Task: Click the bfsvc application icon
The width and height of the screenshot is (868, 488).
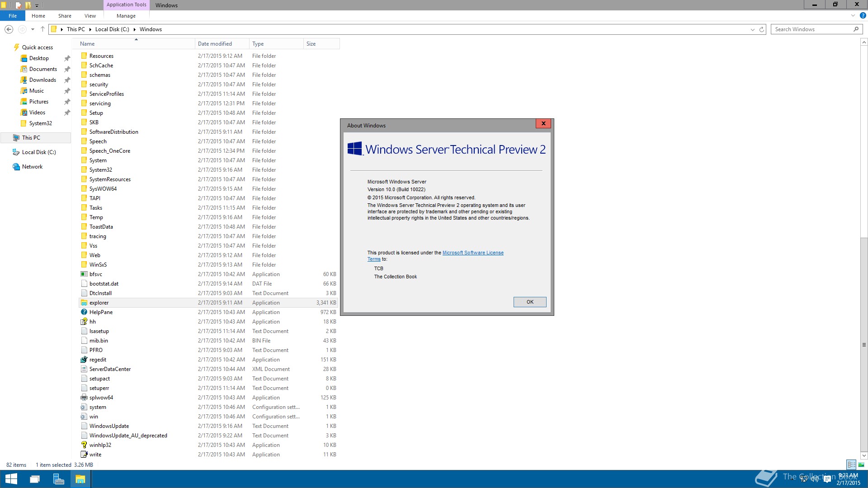Action: point(84,274)
